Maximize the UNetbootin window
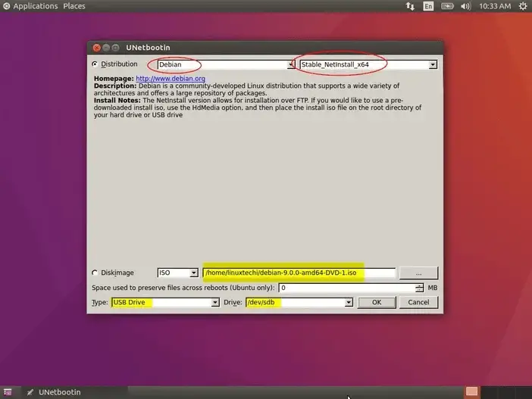532x399 pixels. click(115, 48)
